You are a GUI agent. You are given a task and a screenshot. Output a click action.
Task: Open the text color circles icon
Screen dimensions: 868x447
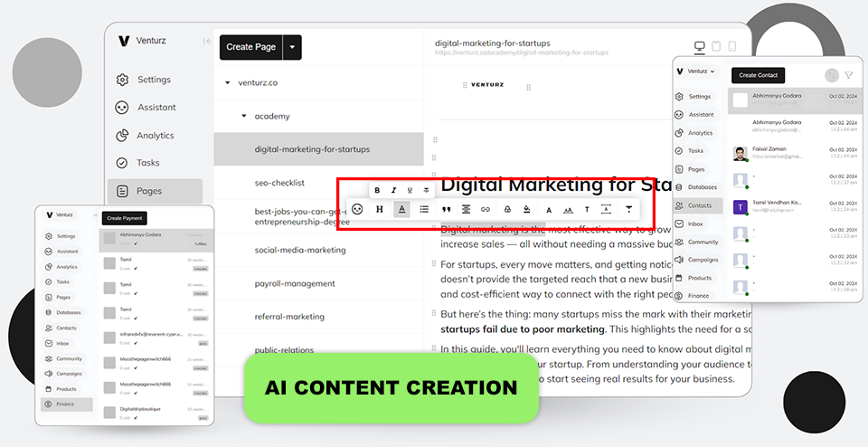(x=507, y=209)
